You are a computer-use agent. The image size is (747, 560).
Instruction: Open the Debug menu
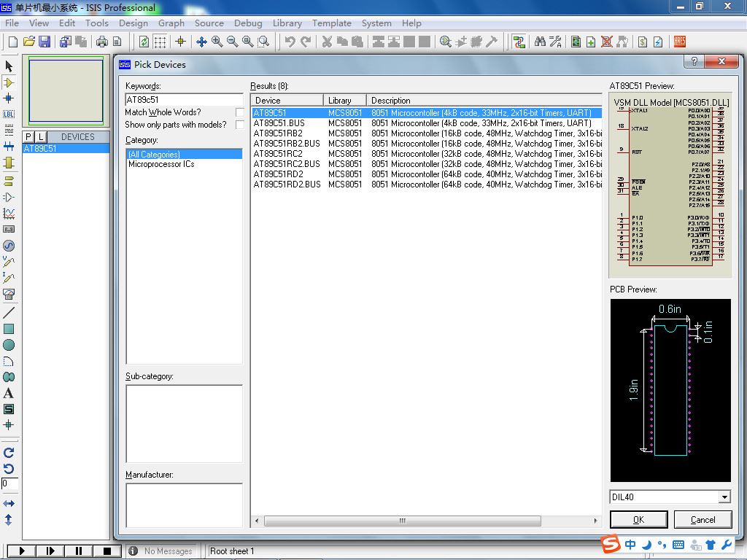click(248, 23)
